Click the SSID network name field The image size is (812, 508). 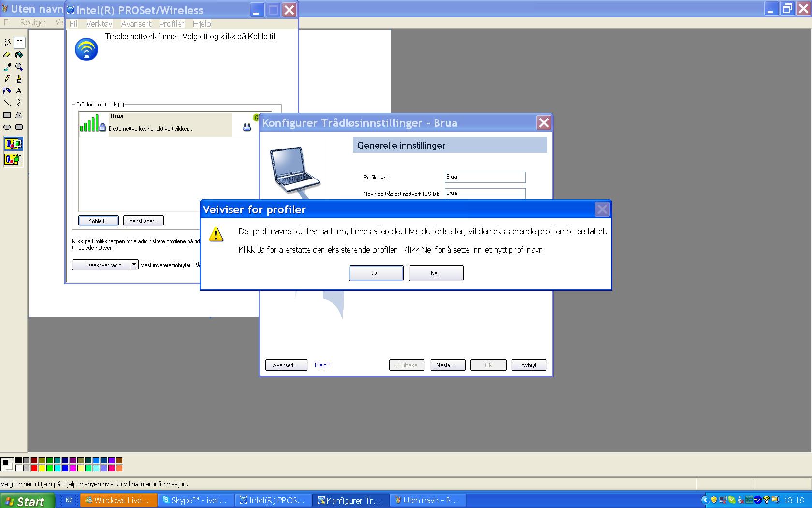click(485, 194)
